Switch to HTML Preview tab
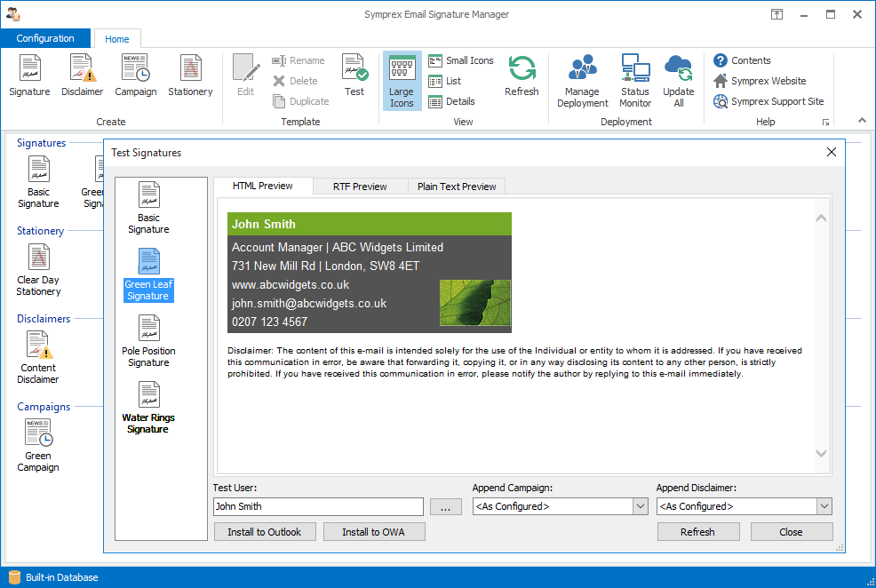Viewport: 876px width, 588px height. pos(263,186)
